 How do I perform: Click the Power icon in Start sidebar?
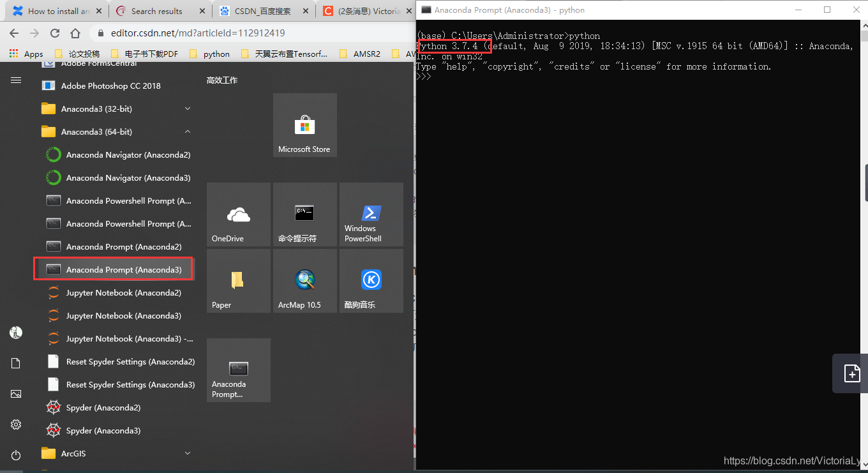click(16, 455)
